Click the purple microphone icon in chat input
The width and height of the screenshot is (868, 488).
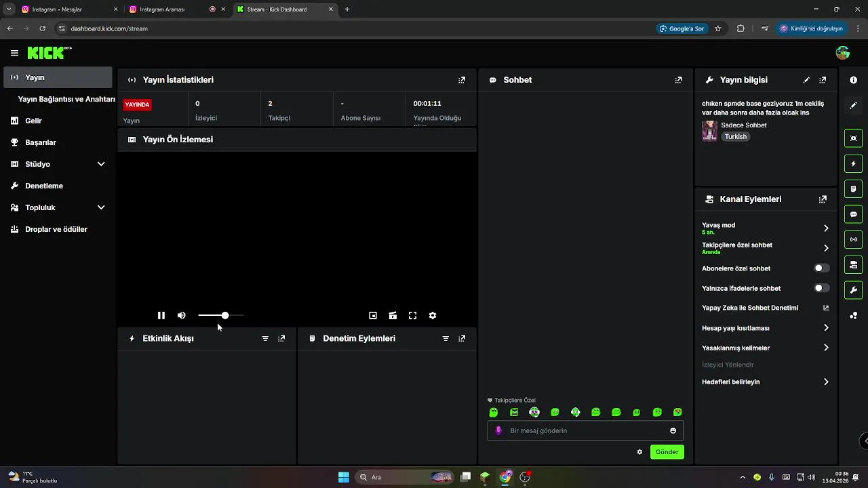click(x=499, y=430)
